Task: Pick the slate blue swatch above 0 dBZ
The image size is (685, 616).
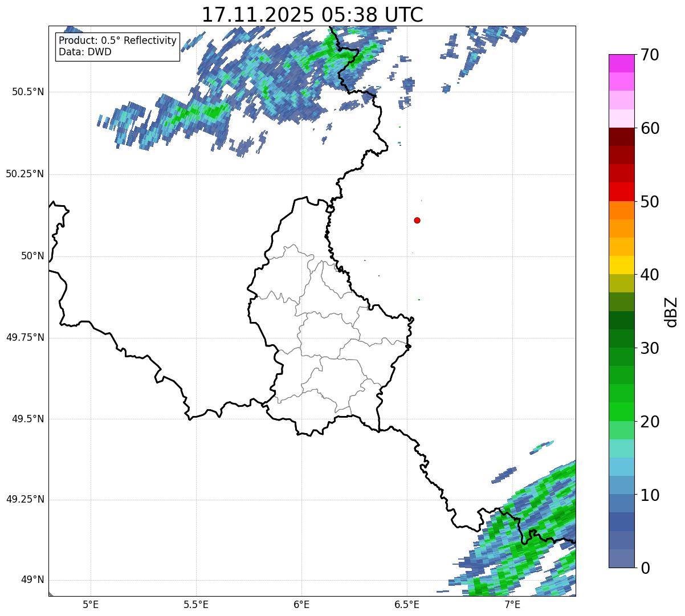Action: click(622, 558)
